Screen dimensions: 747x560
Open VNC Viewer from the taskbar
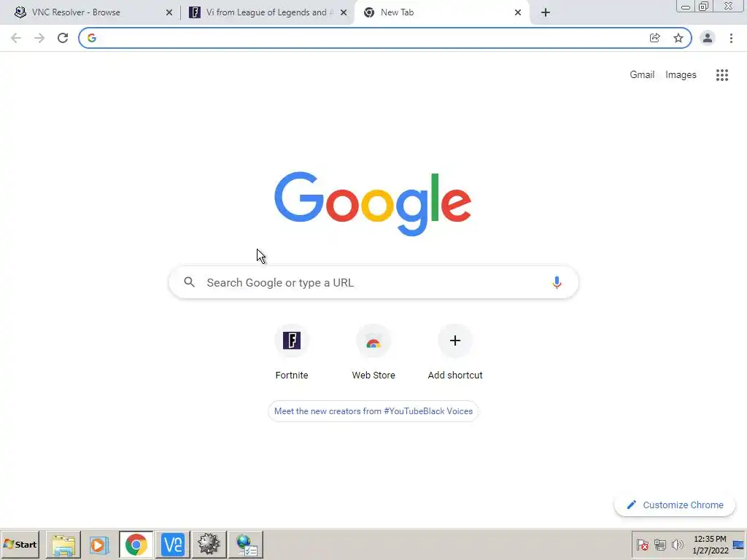coord(172,544)
